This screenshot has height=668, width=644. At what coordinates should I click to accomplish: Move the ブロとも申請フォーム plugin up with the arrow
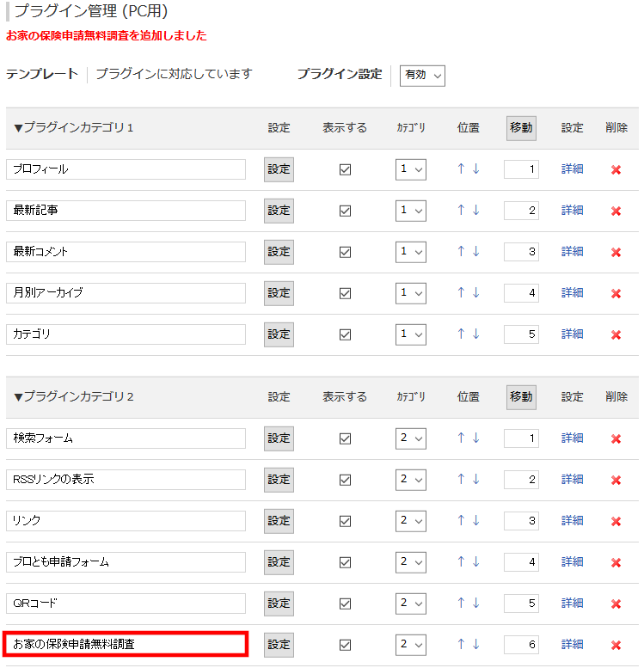(461, 562)
